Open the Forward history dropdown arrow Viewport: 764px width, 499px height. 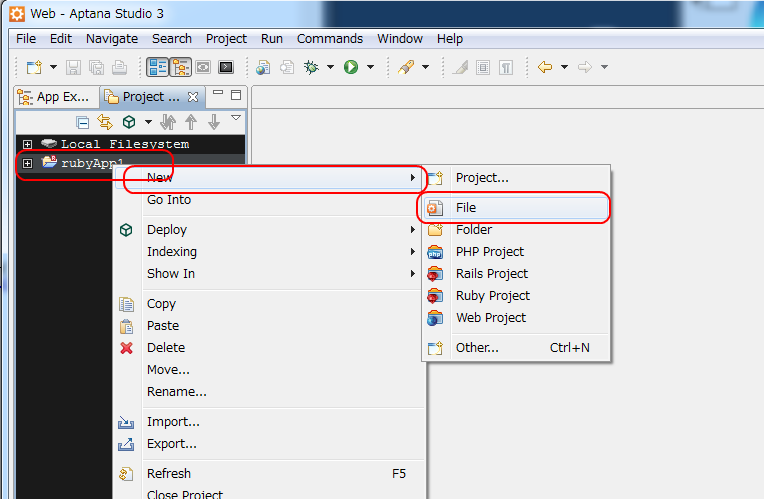pyautogui.click(x=604, y=67)
